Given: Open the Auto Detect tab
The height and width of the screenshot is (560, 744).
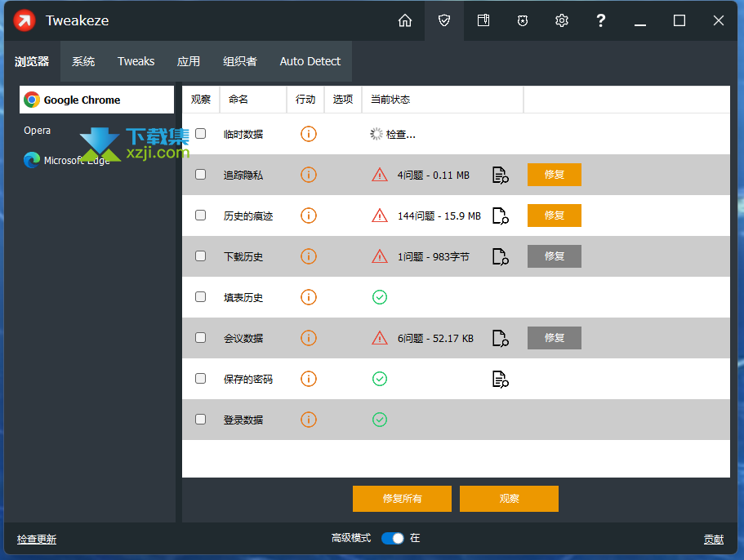Looking at the screenshot, I should (x=310, y=61).
